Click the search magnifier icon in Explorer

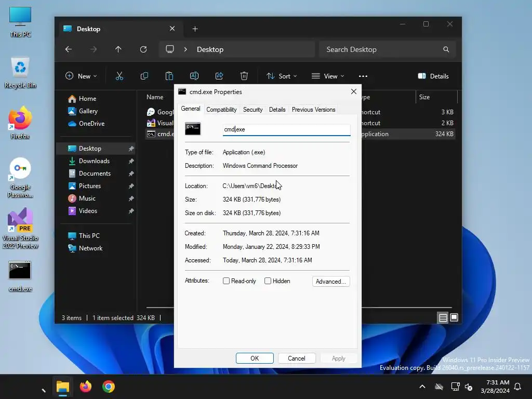pyautogui.click(x=446, y=49)
